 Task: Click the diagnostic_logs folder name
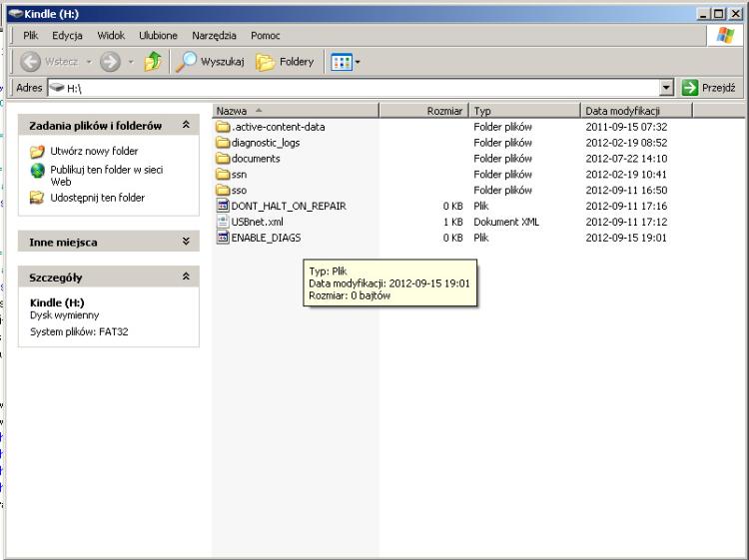266,143
